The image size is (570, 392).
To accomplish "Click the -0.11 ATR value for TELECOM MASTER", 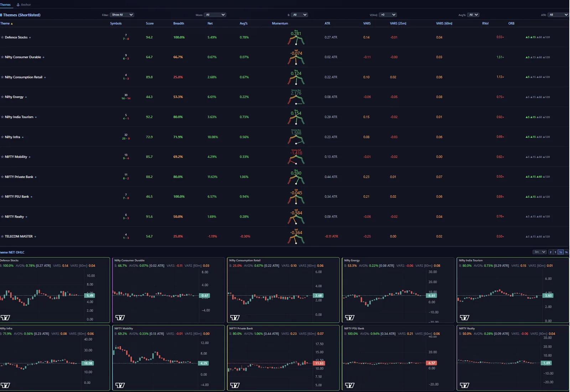I will coord(331,237).
